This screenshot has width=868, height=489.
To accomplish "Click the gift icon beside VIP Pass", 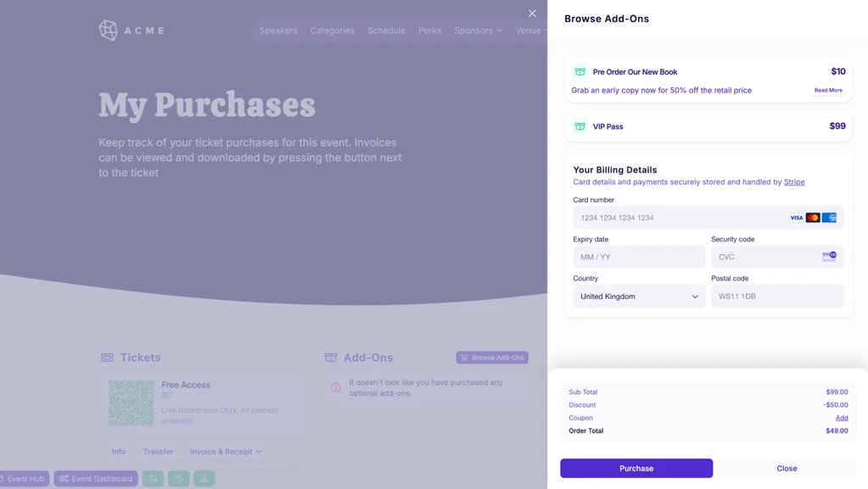I will click(580, 126).
